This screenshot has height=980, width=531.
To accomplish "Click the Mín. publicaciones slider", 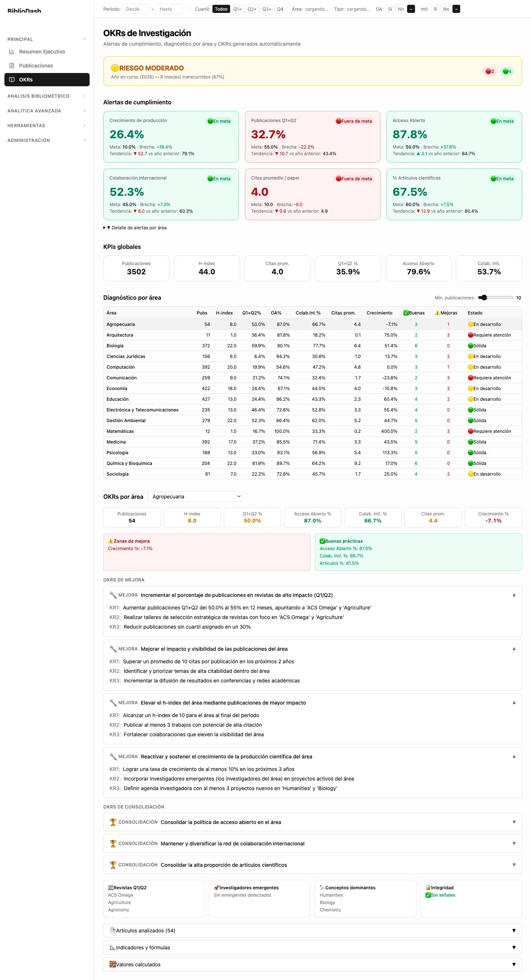I will 495,298.
